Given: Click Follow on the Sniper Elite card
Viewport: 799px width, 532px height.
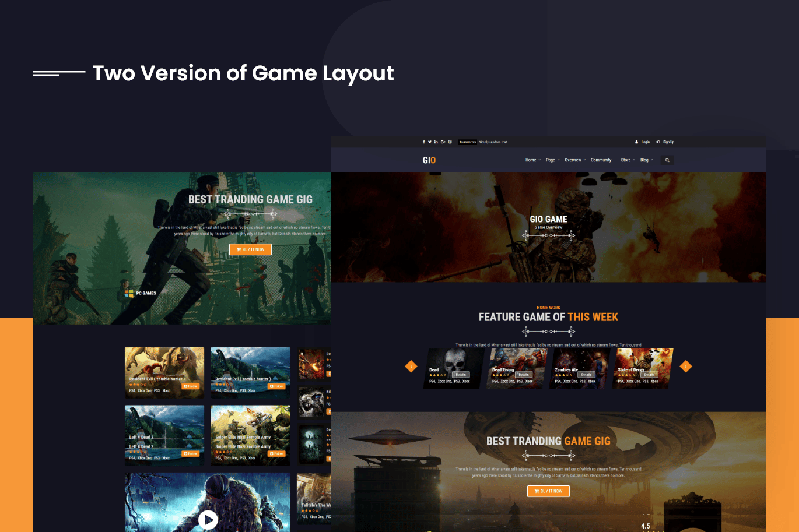Looking at the screenshot, I should 276,453.
